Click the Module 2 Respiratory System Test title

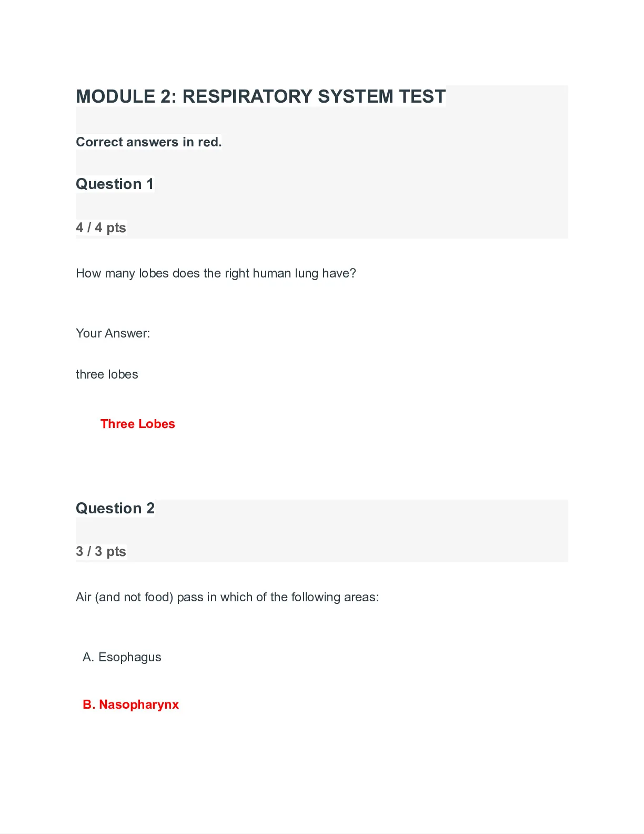click(261, 96)
